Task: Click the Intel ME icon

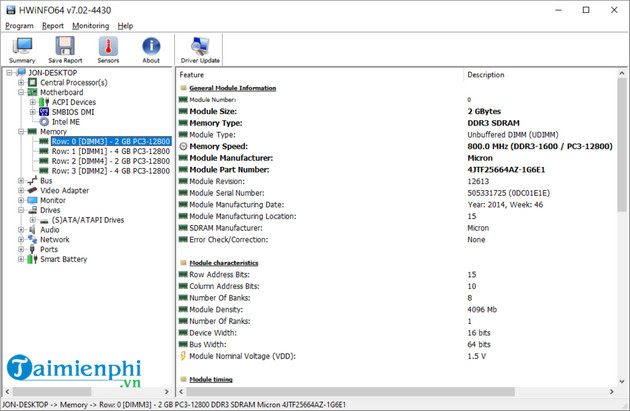Action: click(44, 122)
